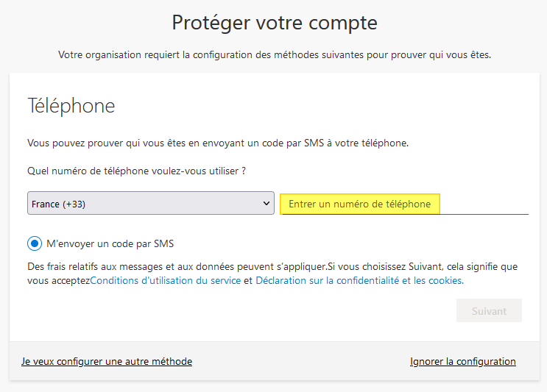Click the Téléphone section heading
This screenshot has width=547, height=392.
[71, 106]
